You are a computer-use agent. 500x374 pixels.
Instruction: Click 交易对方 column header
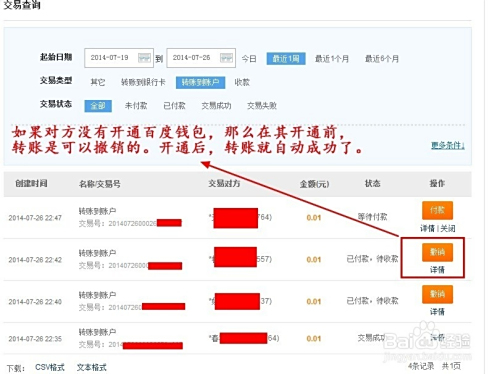click(x=224, y=183)
